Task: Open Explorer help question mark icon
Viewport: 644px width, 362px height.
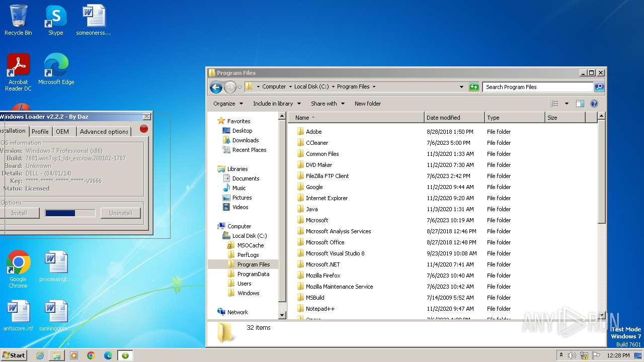Action: coord(594,104)
